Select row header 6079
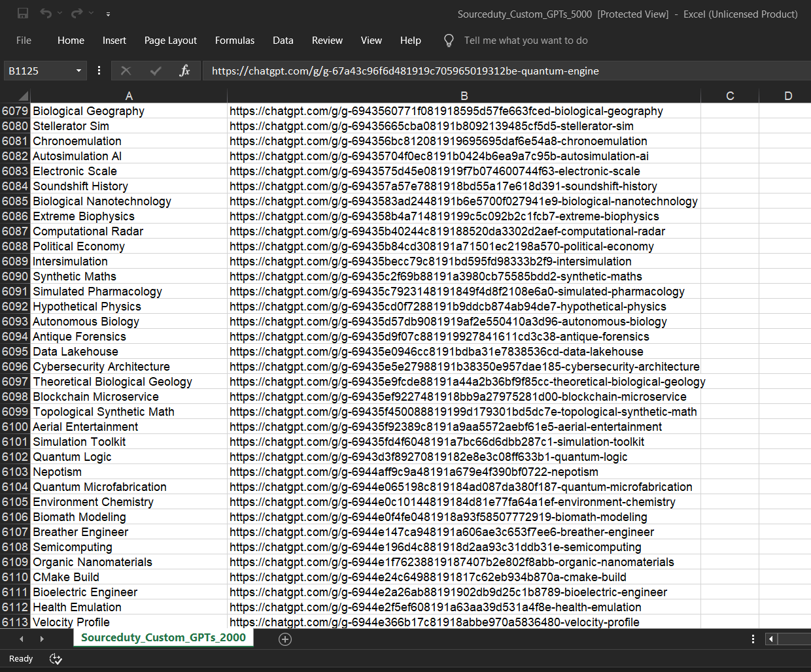Image resolution: width=811 pixels, height=672 pixels. 15,111
